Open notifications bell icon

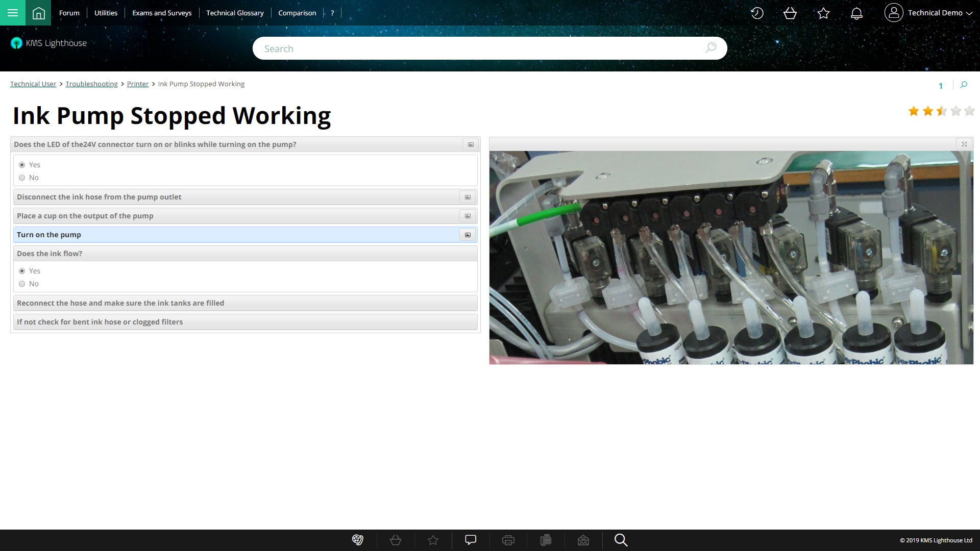pyautogui.click(x=856, y=13)
